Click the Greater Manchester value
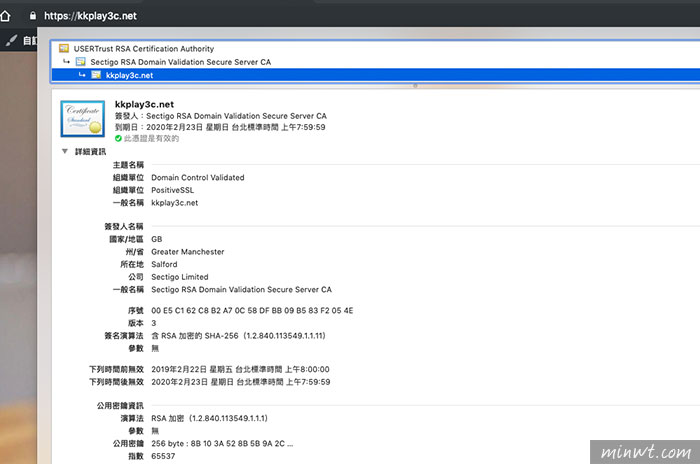 188,252
